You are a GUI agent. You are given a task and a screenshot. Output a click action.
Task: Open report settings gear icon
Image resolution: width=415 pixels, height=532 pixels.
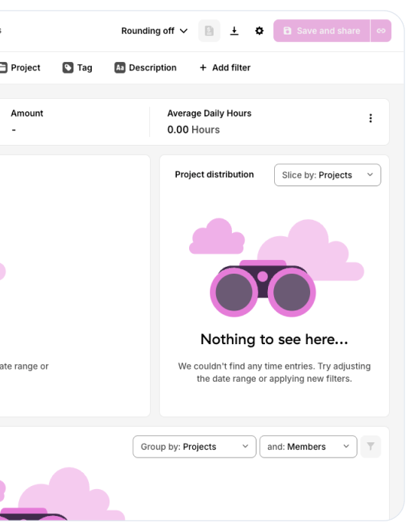pyautogui.click(x=259, y=31)
